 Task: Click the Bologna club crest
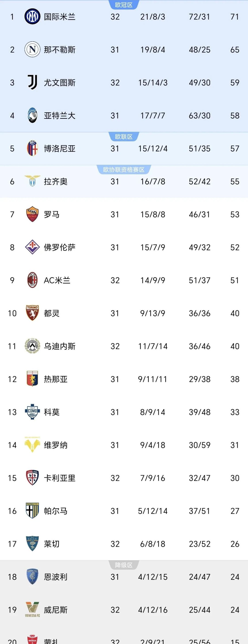[x=32, y=148]
